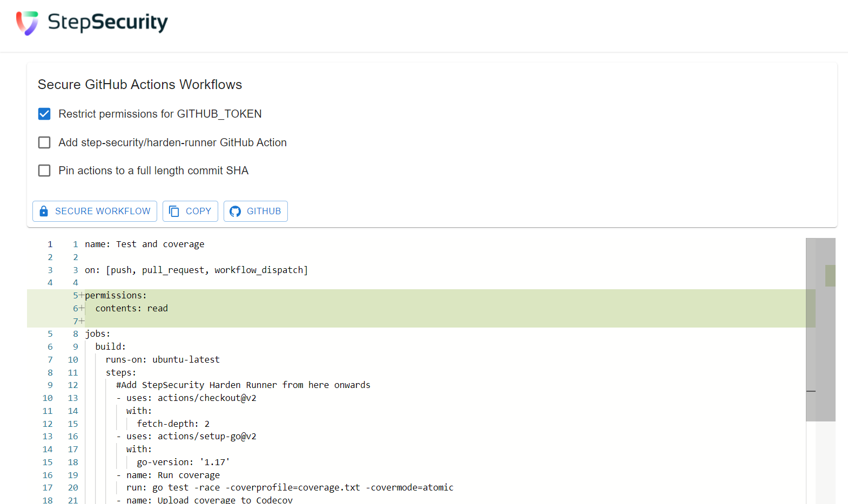Image resolution: width=848 pixels, height=504 pixels.
Task: Open the GitHub button
Action: tap(255, 211)
